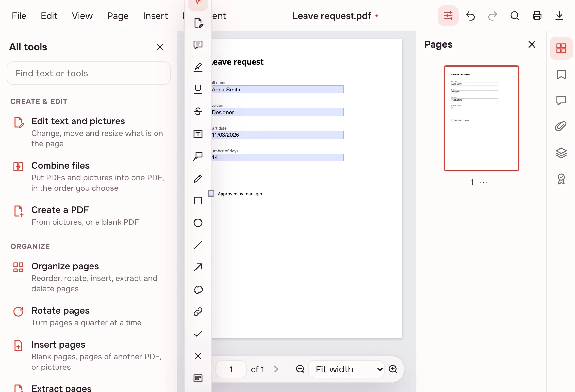Open the Page menu

point(118,16)
